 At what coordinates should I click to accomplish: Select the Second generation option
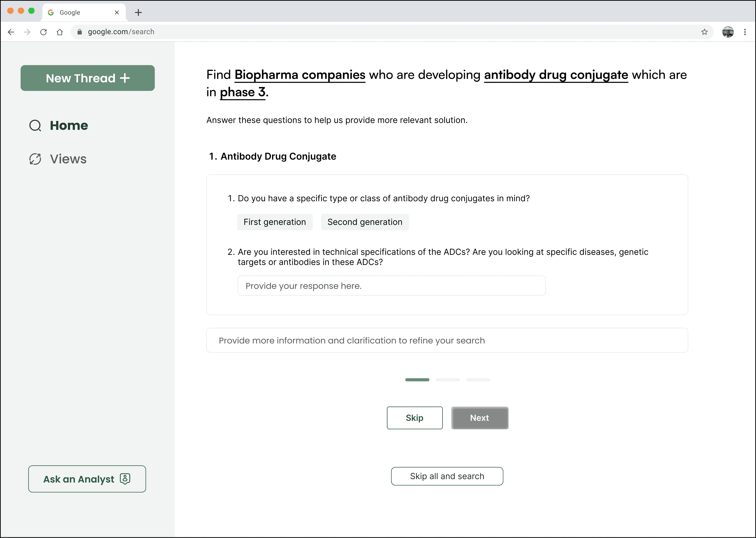(x=365, y=222)
